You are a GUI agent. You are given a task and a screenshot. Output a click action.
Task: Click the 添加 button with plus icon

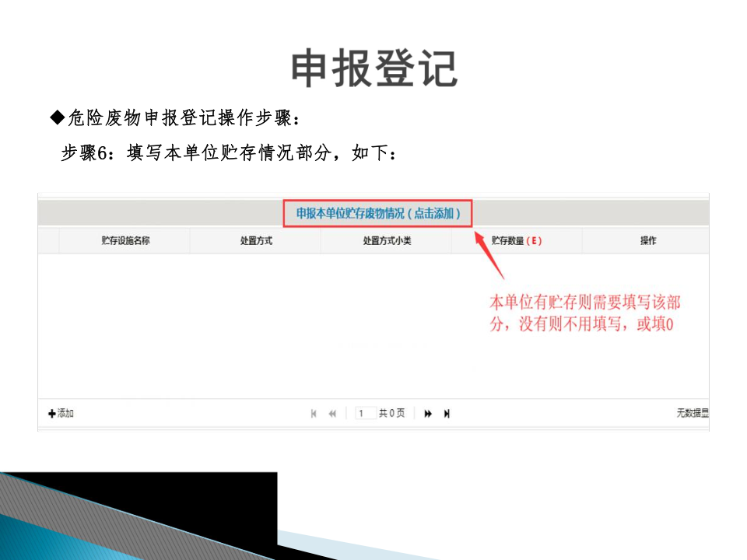(61, 413)
